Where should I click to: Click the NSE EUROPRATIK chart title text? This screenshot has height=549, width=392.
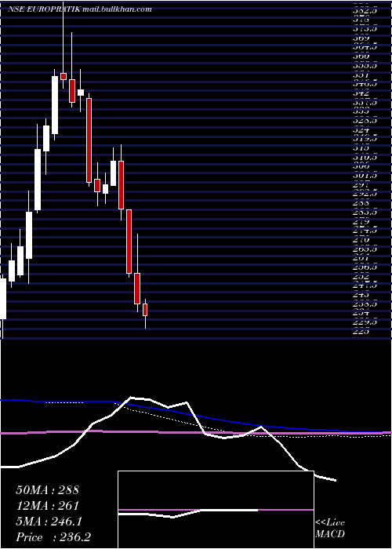(x=44, y=9)
